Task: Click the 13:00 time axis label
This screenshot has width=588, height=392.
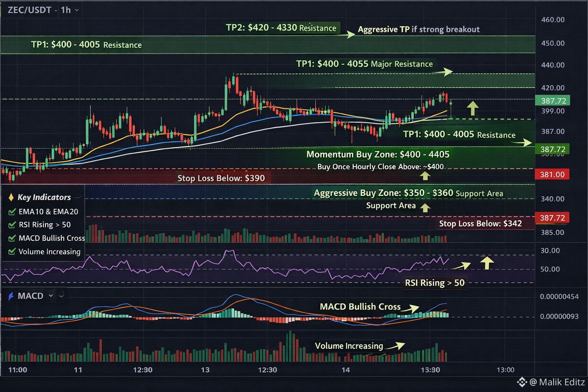Action: (x=505, y=370)
